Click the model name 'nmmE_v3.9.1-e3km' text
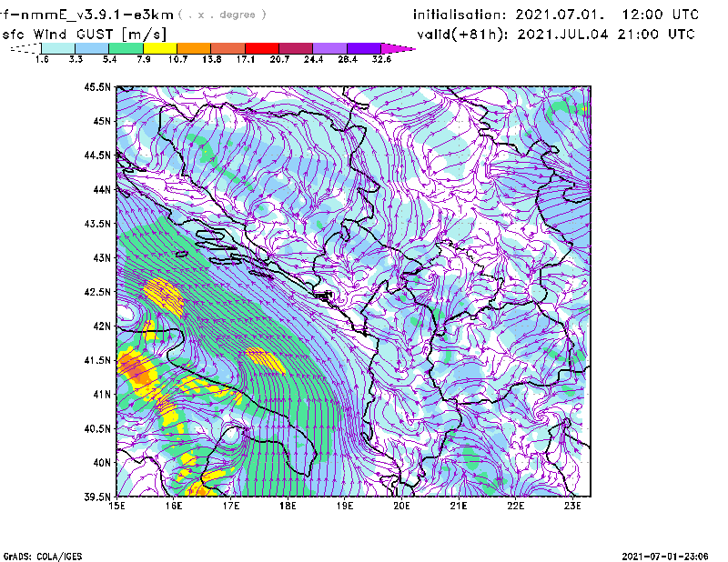The image size is (728, 562). (x=97, y=15)
